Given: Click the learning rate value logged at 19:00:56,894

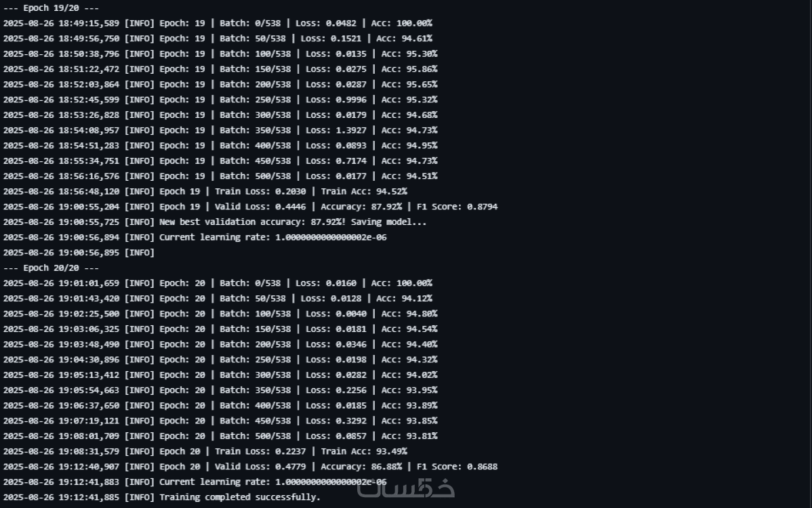Looking at the screenshot, I should point(331,237).
